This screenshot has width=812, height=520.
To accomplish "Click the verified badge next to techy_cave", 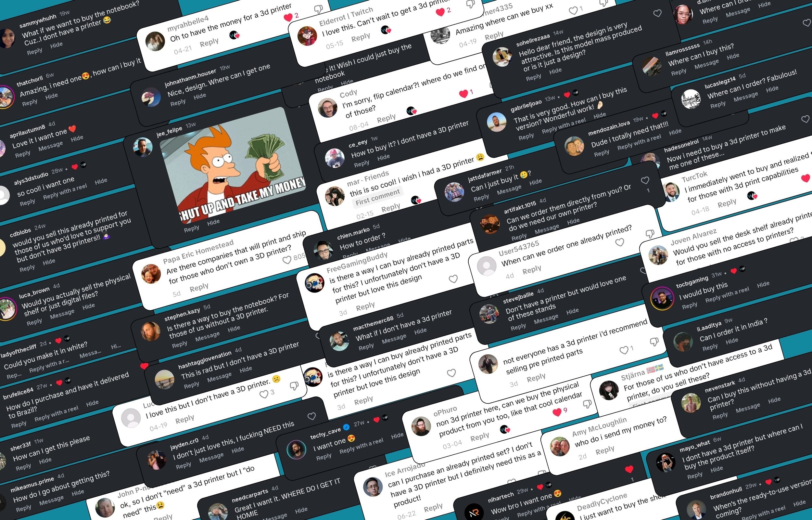I will [346, 427].
